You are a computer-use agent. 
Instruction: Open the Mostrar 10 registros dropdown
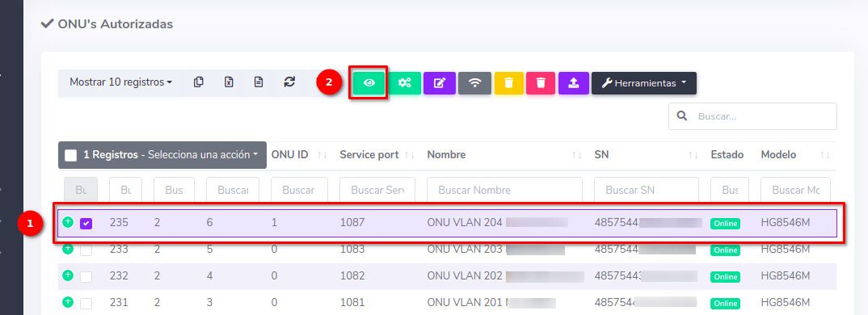pos(120,82)
